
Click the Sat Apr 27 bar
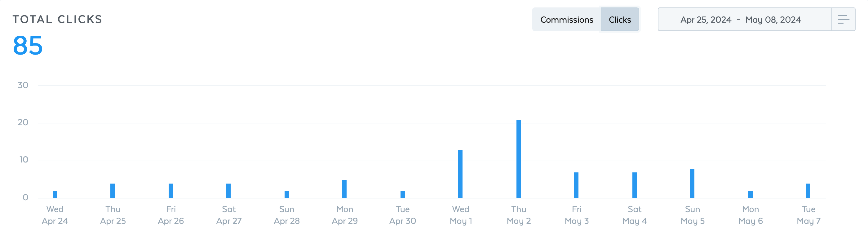pos(228,191)
